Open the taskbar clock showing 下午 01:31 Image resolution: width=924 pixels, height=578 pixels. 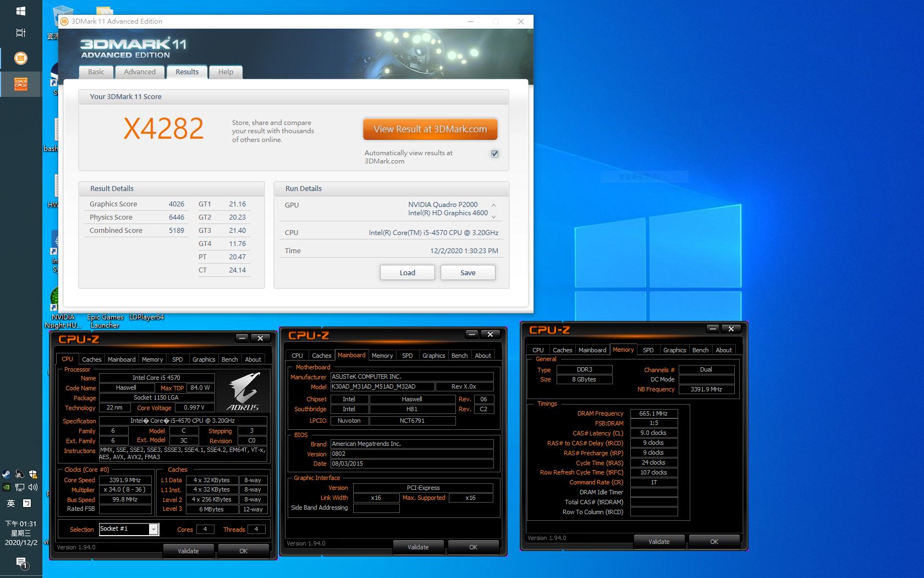[x=21, y=533]
